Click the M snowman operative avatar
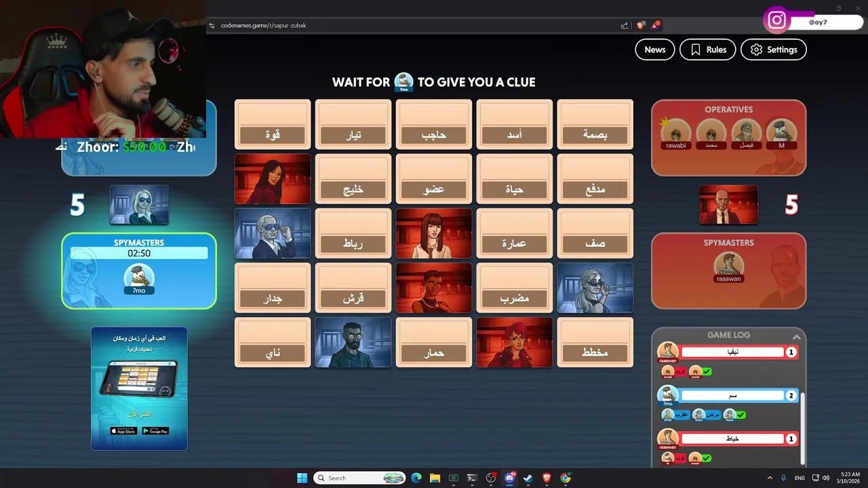Image resolution: width=868 pixels, height=488 pixels. [781, 134]
